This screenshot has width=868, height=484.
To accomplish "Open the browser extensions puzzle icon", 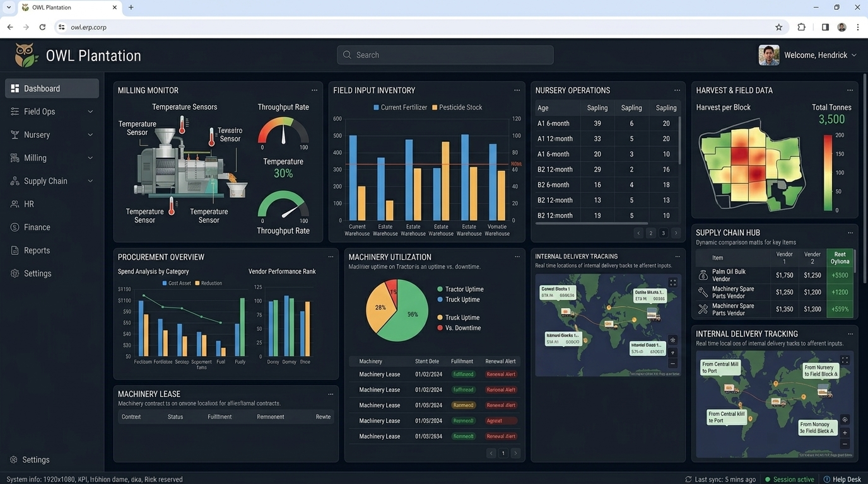I will 801,27.
